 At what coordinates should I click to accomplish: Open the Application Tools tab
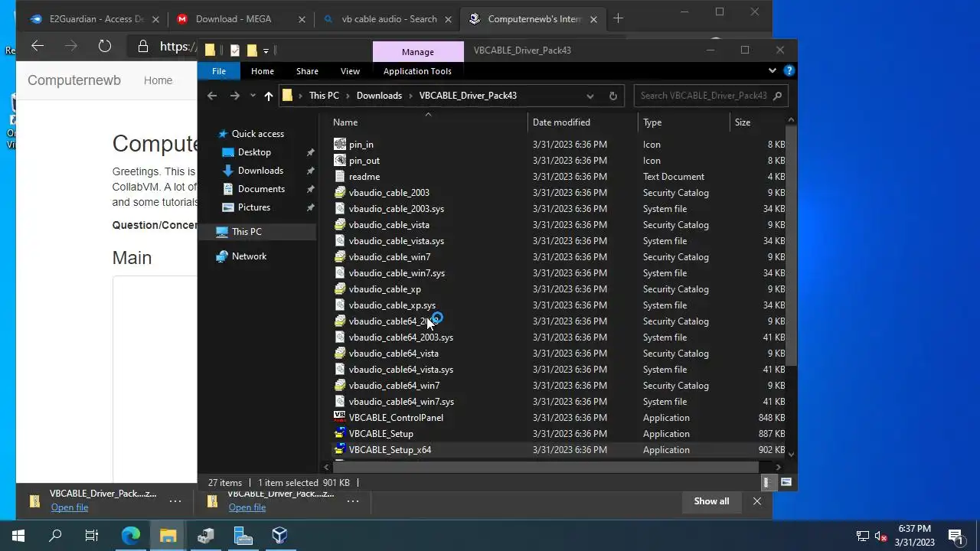(417, 70)
